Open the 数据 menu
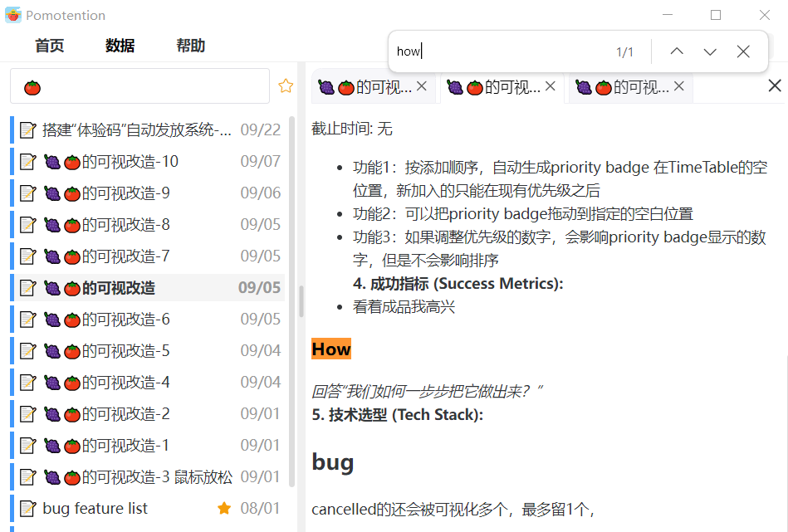Image resolution: width=788 pixels, height=532 pixels. tap(120, 46)
